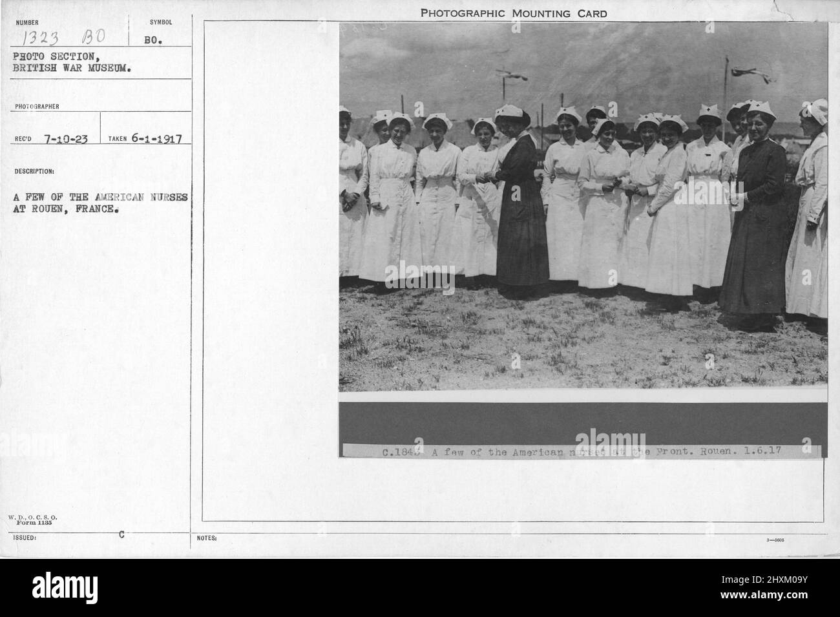Select the 'DESCRIPTION:' label
This screenshot has width=840, height=617.
click(34, 172)
